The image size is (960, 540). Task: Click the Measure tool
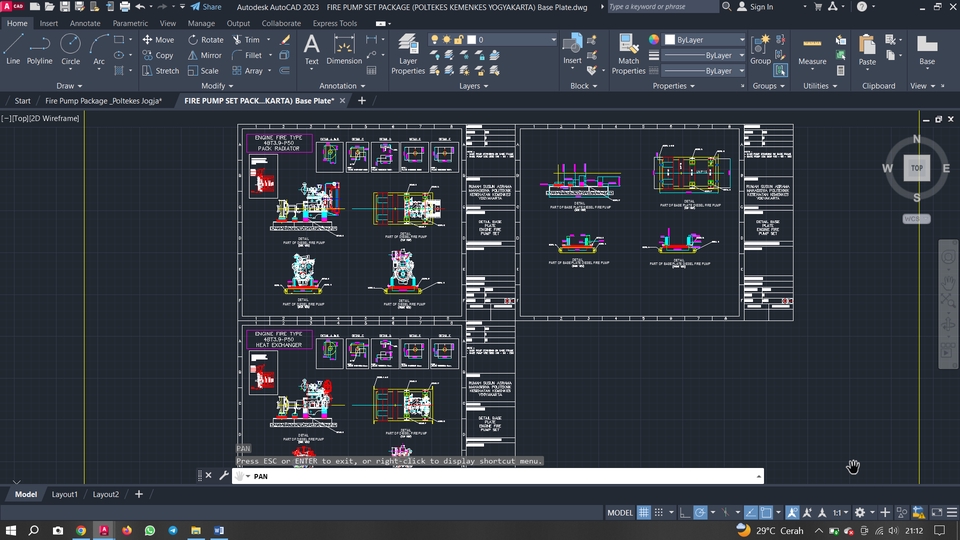click(x=812, y=49)
